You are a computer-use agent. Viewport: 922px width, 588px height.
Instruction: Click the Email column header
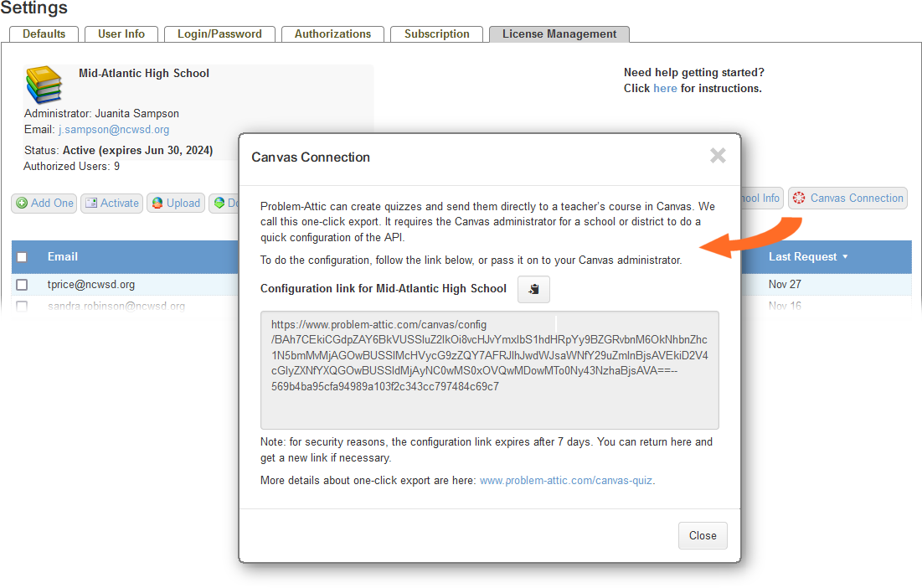click(62, 257)
